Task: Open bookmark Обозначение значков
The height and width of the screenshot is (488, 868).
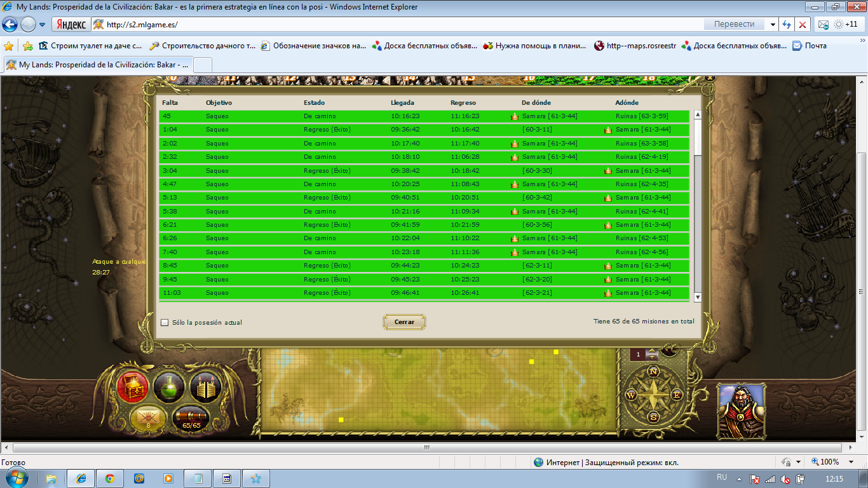Action: pos(313,46)
